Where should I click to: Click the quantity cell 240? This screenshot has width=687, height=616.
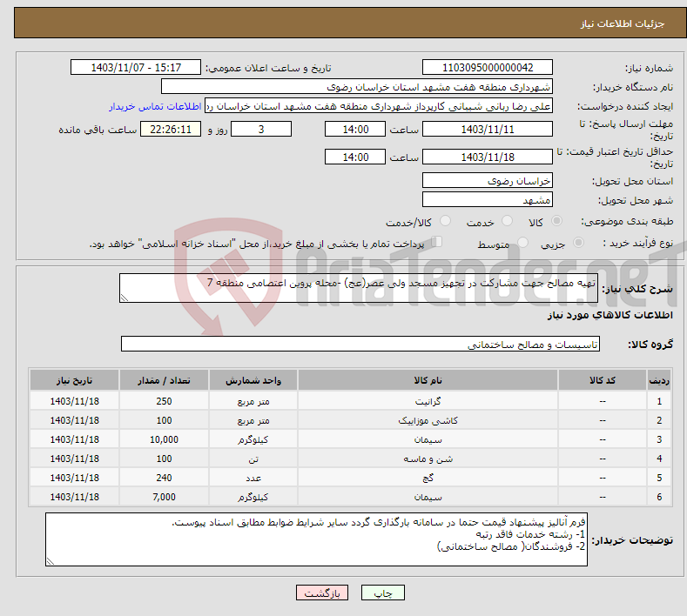164,478
